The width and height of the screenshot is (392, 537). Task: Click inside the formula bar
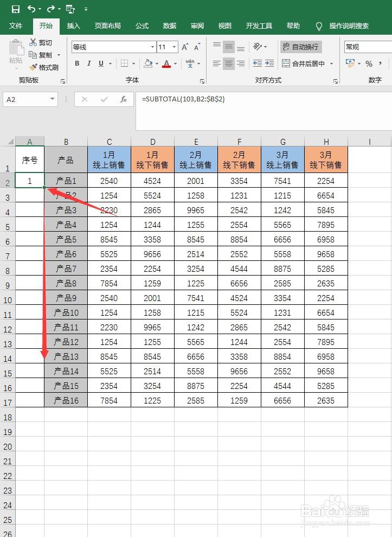264,111
